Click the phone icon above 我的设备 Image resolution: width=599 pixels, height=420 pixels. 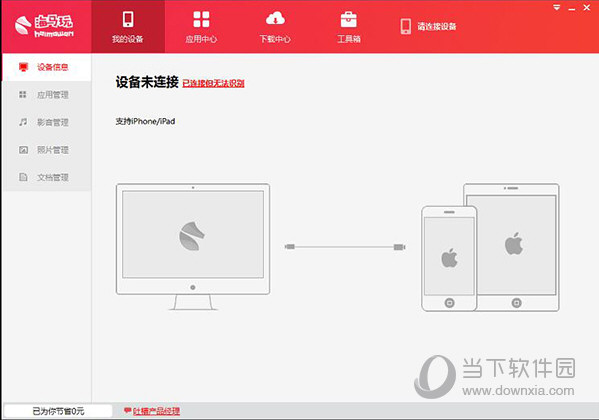[x=128, y=19]
